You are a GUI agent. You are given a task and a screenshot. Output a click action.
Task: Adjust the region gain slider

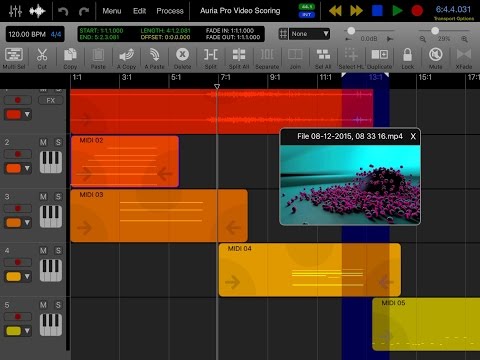point(351,31)
